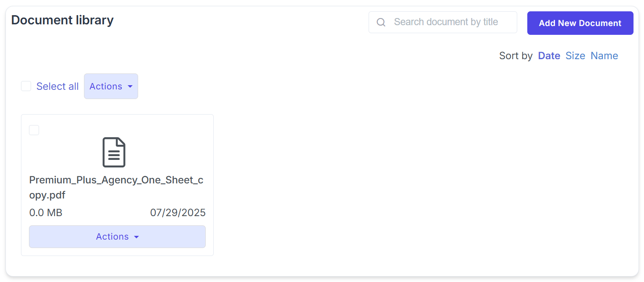Click the Document library heading
644x282 pixels.
click(x=63, y=20)
